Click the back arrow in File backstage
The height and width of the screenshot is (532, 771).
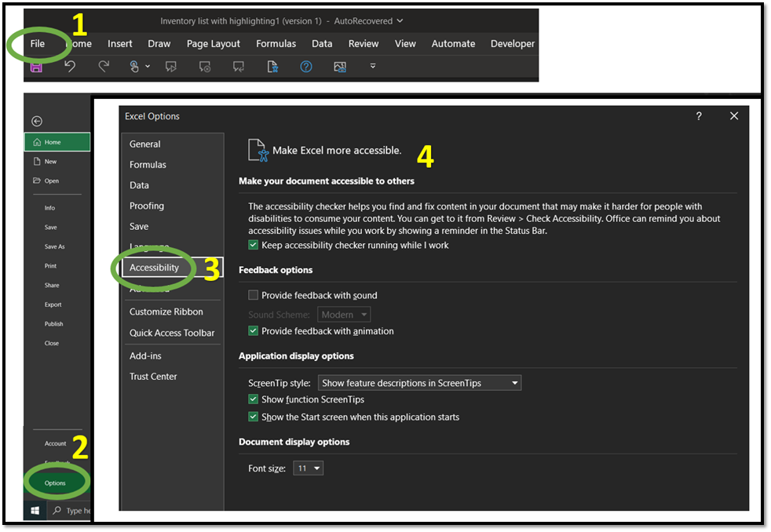[37, 121]
